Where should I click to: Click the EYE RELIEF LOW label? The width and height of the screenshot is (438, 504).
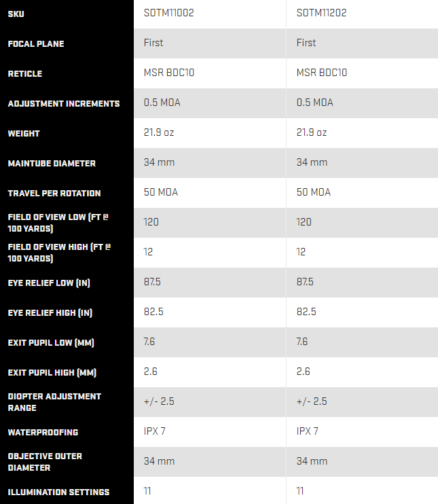click(49, 283)
